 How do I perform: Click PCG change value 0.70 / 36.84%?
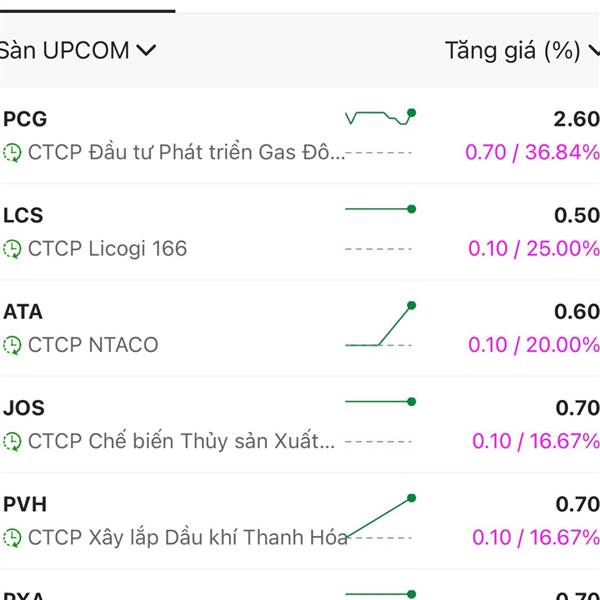532,152
